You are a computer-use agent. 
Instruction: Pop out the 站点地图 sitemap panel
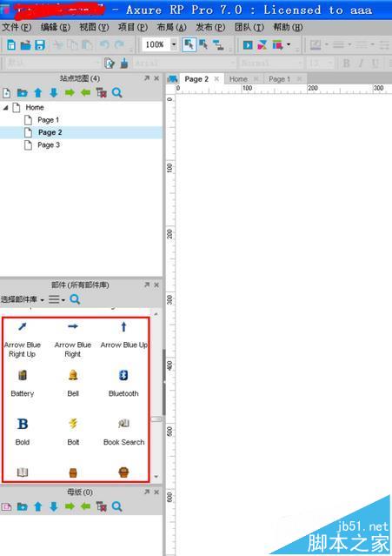(x=147, y=78)
